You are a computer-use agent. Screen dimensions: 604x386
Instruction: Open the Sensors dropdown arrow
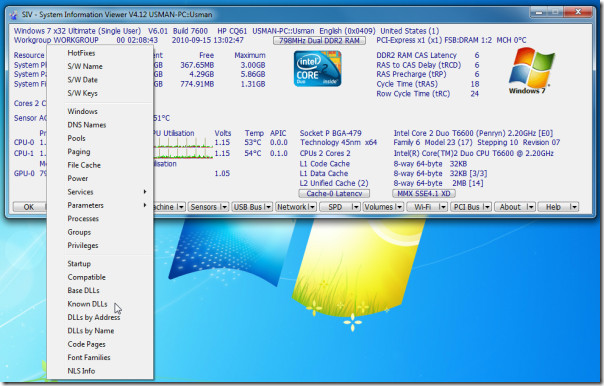[x=224, y=207]
